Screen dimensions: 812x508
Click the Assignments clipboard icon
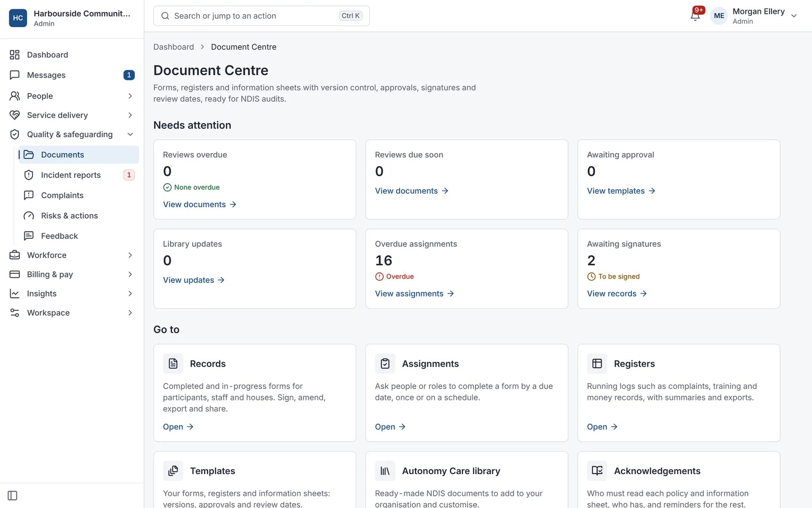point(385,364)
